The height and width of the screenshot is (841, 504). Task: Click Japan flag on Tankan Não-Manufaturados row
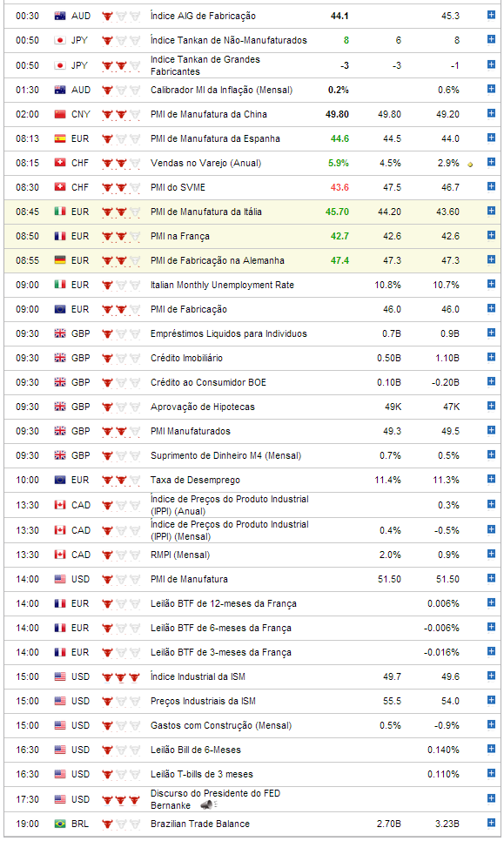60,40
